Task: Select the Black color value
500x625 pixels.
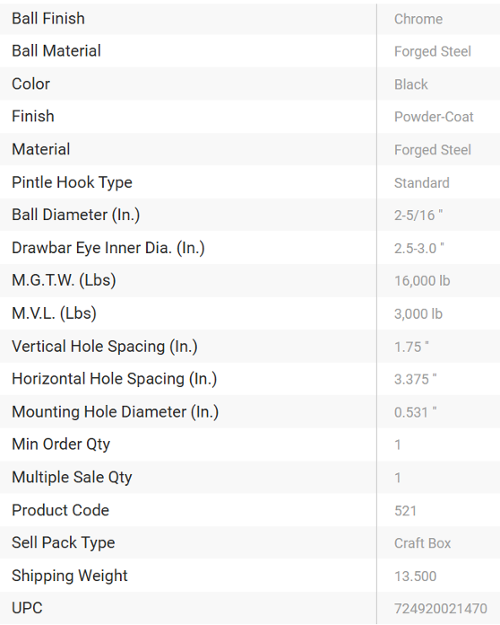Action: (411, 85)
